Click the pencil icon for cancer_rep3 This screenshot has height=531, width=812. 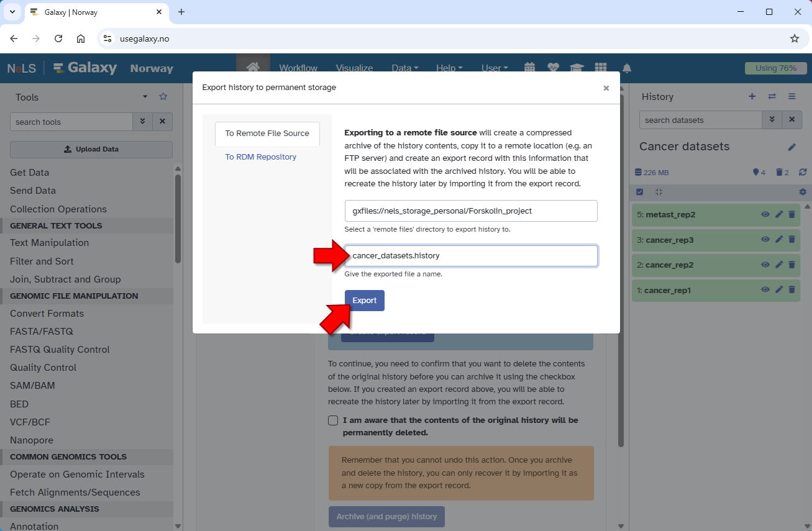click(x=779, y=240)
